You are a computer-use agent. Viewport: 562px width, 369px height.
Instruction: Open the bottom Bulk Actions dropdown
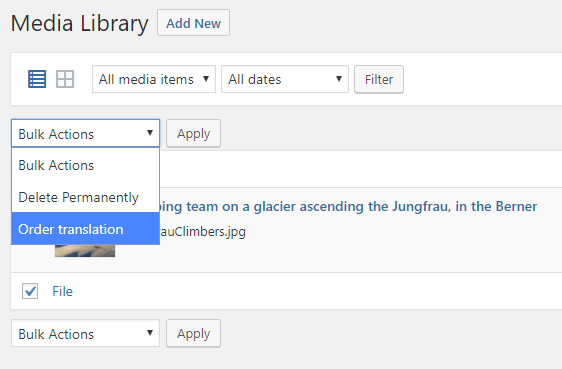85,334
